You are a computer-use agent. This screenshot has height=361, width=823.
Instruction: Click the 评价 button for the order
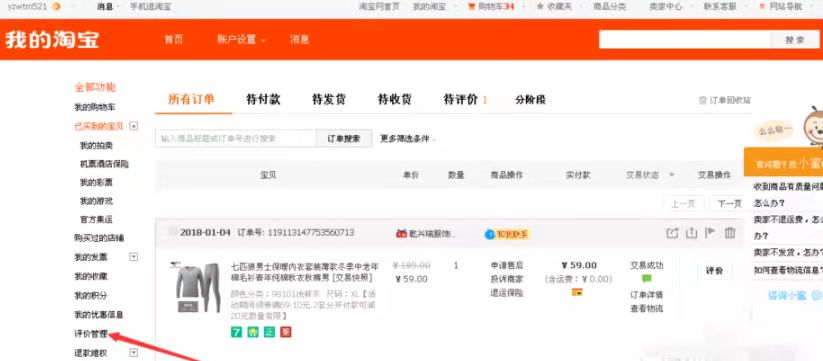pos(714,271)
